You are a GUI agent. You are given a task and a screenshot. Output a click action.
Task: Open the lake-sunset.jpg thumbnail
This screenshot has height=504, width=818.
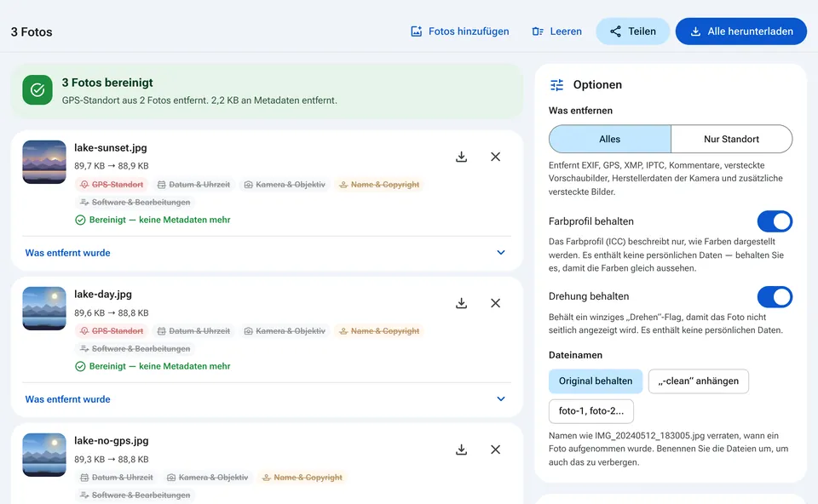44,162
